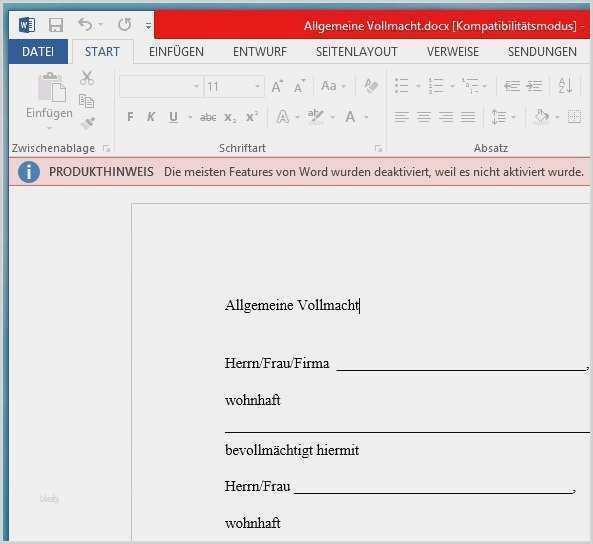The height and width of the screenshot is (544, 593).
Task: Decrease the font size
Action: [300, 87]
